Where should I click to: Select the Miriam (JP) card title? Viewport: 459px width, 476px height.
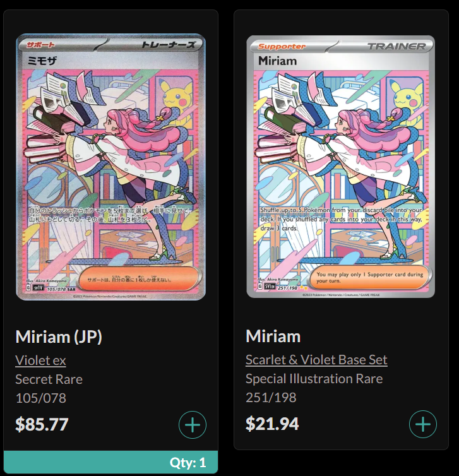click(59, 337)
